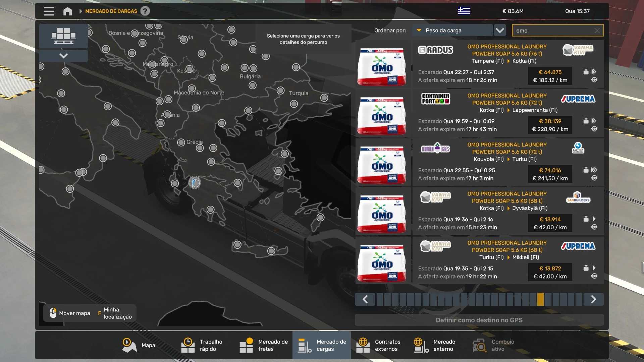This screenshot has height=362, width=644.
Task: Expand the chevron below the trailer icon
Action: (63, 56)
